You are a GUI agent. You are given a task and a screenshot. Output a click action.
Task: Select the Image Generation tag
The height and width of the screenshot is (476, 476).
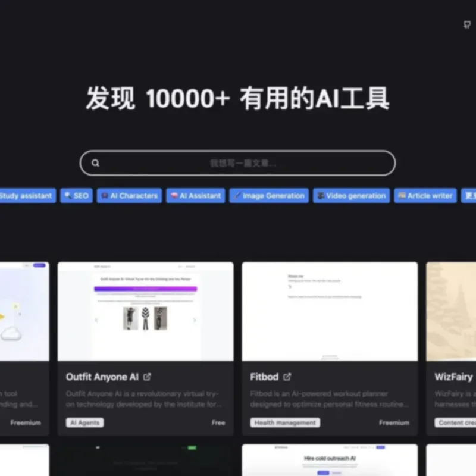coord(269,196)
